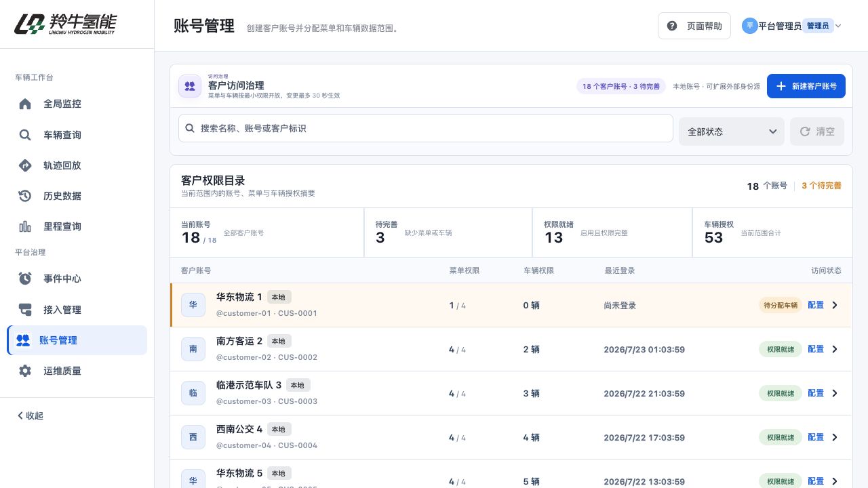Click the 运维质量 gear icon
Image resolution: width=868 pixels, height=488 pixels.
click(25, 371)
